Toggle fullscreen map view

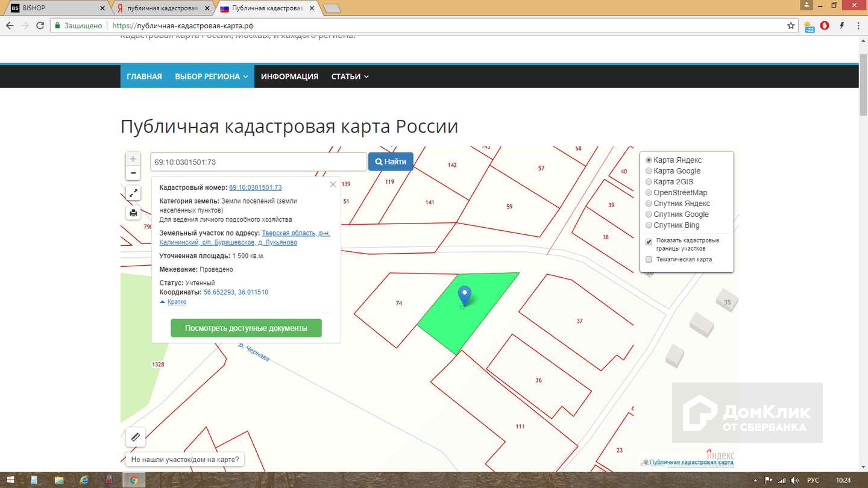click(x=133, y=193)
